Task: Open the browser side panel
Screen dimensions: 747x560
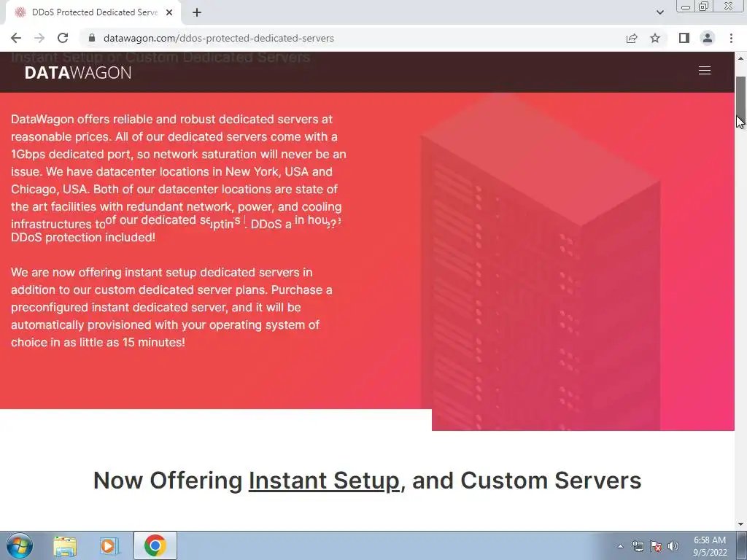Action: (x=684, y=38)
